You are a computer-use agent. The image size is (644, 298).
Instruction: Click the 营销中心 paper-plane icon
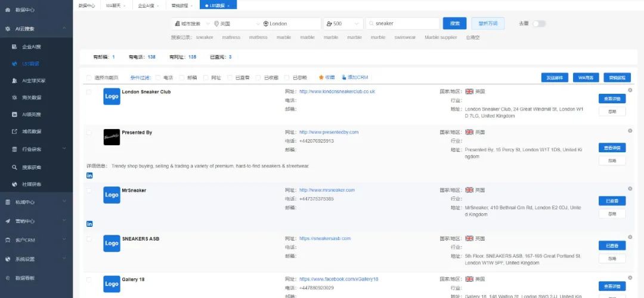point(7,221)
